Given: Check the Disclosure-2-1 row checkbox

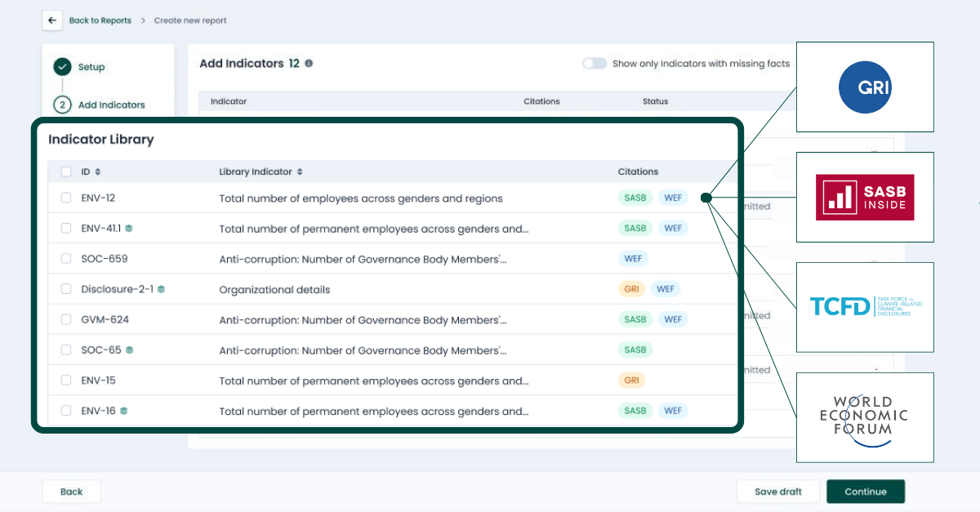Looking at the screenshot, I should click(66, 289).
